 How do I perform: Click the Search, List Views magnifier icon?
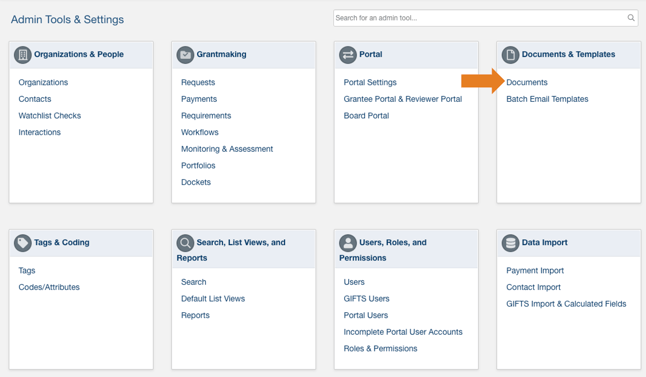[x=185, y=243]
